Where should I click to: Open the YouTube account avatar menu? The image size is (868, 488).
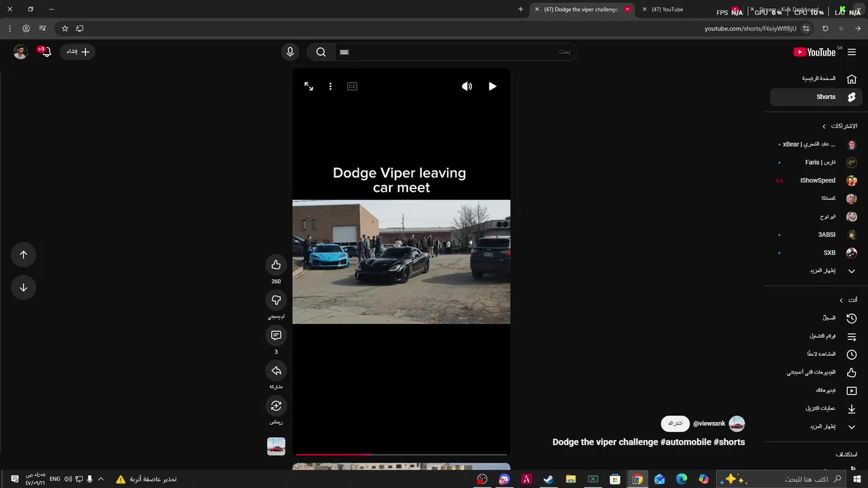20,52
